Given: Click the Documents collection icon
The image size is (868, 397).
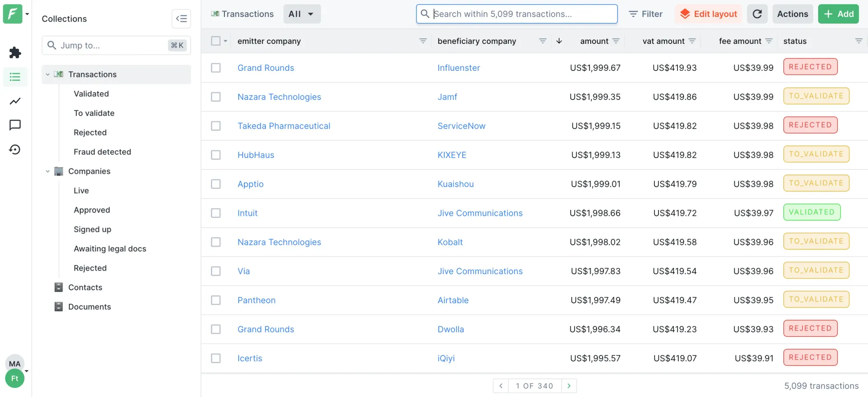Looking at the screenshot, I should (59, 307).
